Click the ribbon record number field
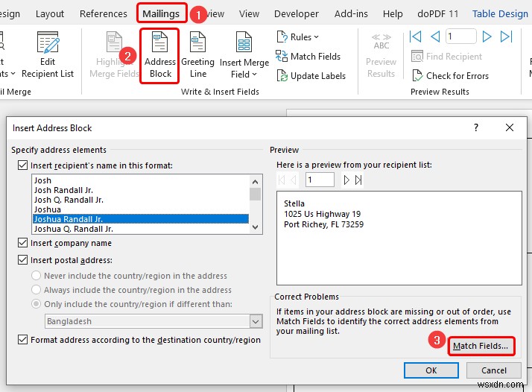The image size is (532, 392). 460,37
